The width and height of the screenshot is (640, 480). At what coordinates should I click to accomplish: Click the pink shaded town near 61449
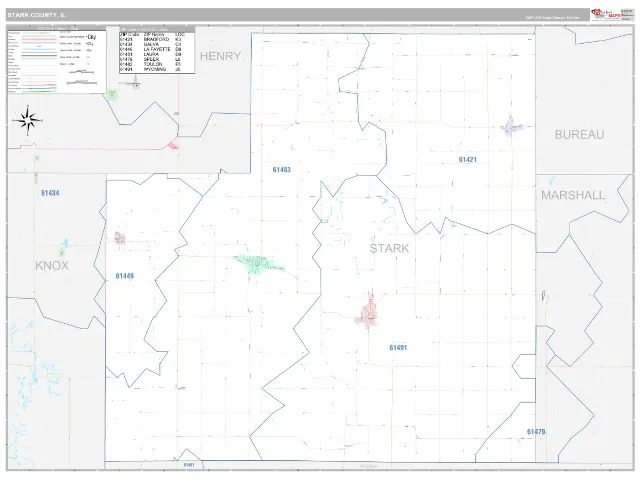pos(120,238)
